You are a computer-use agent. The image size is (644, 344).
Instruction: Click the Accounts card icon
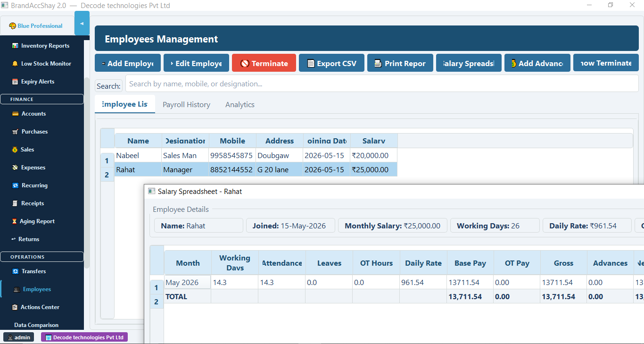tap(16, 114)
